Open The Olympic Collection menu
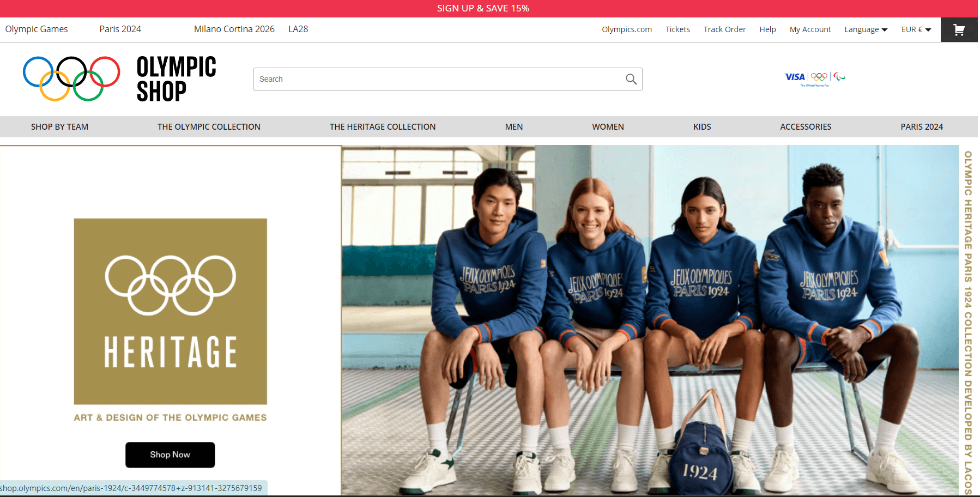The image size is (980, 497). tap(209, 126)
